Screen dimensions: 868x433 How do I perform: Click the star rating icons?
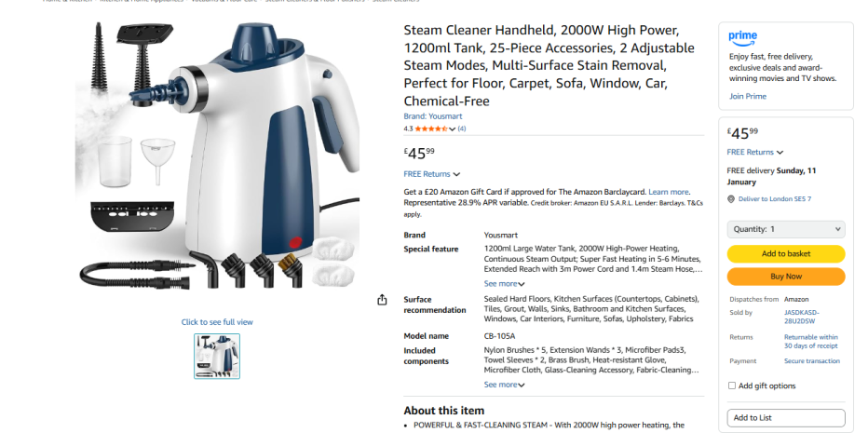pos(431,129)
